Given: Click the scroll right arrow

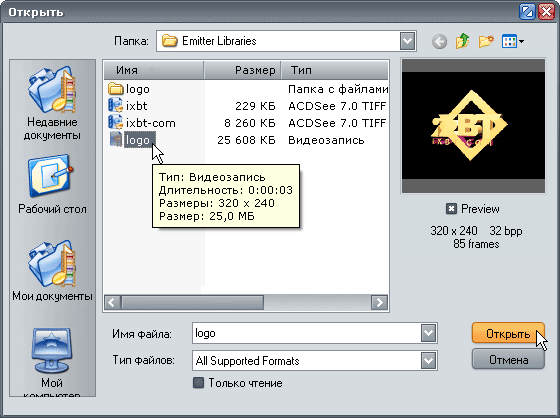Looking at the screenshot, I should pyautogui.click(x=379, y=303).
